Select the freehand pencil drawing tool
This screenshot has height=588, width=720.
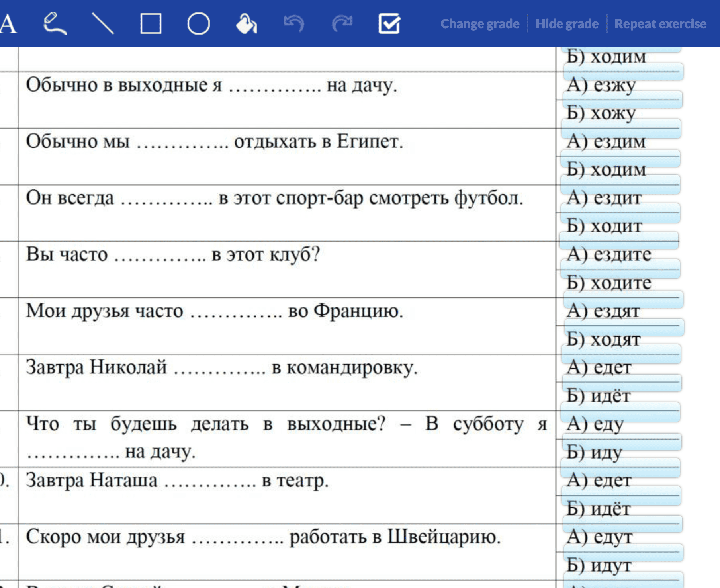55,24
